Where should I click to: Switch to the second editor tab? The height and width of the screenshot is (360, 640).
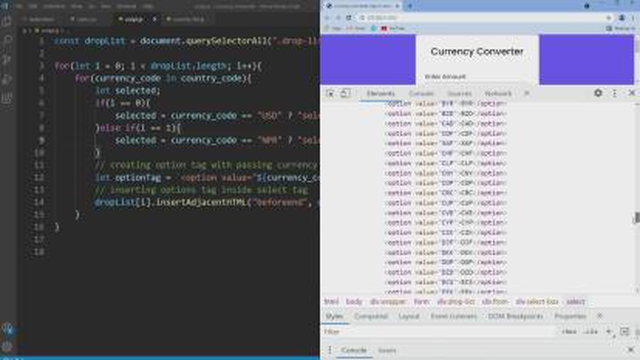(x=84, y=19)
